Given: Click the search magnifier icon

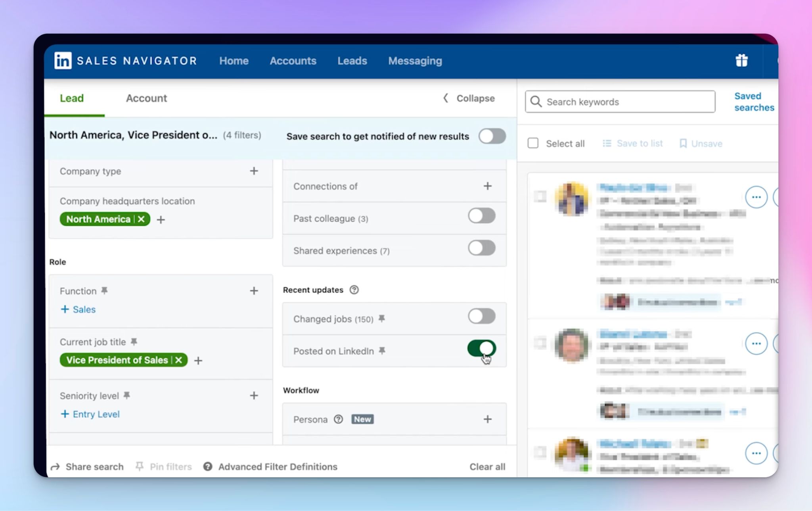Looking at the screenshot, I should tap(536, 102).
